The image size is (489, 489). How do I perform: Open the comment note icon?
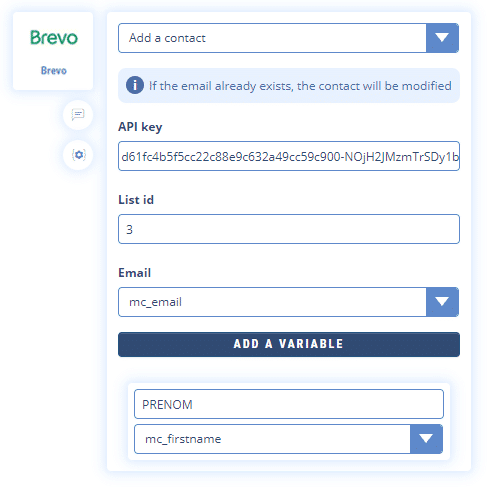tap(78, 115)
